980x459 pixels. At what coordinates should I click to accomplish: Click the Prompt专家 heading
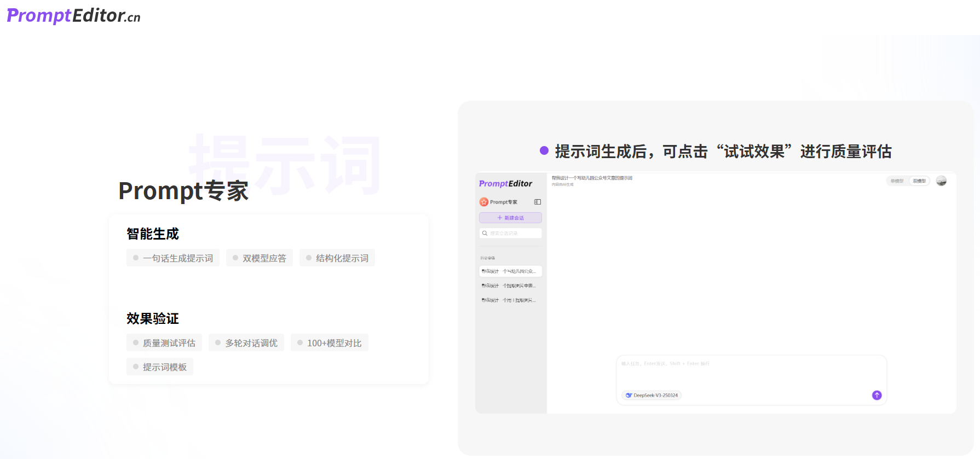tap(183, 191)
